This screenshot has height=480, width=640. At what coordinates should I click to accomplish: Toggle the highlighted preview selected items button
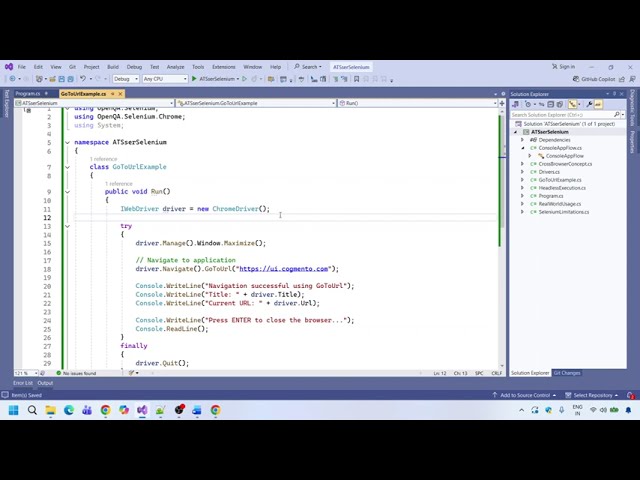click(598, 104)
